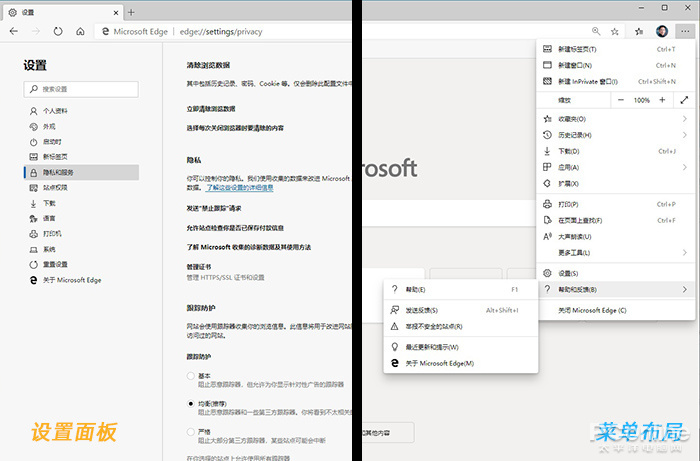
Task: Expand the 更多工具(L) submenu
Action: [x=616, y=253]
